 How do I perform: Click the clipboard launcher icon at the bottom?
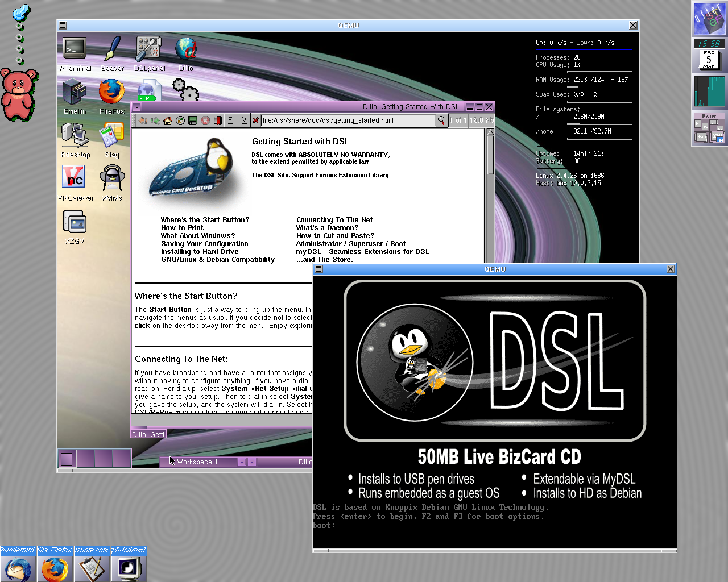92,568
